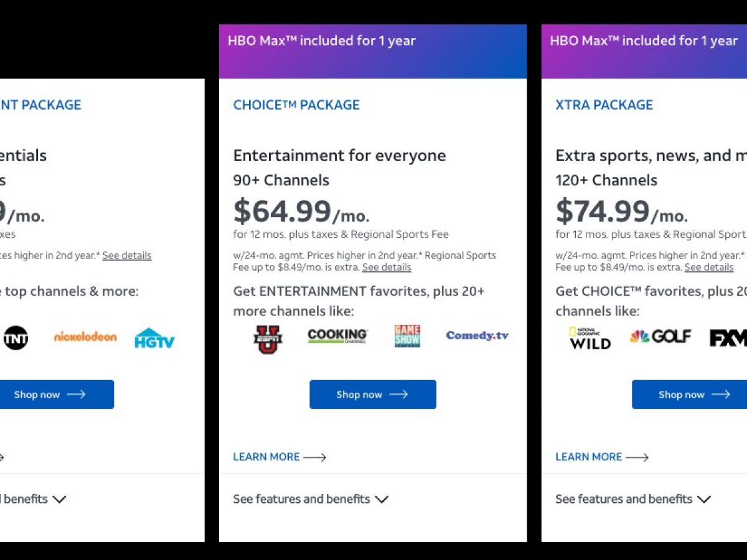Open LEARN MORE under XTRA package
This screenshot has width=747, height=560.
pos(602,457)
